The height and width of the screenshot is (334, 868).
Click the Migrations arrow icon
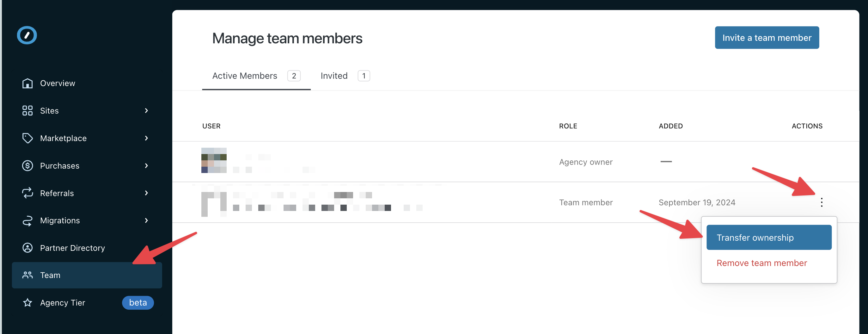[27, 220]
